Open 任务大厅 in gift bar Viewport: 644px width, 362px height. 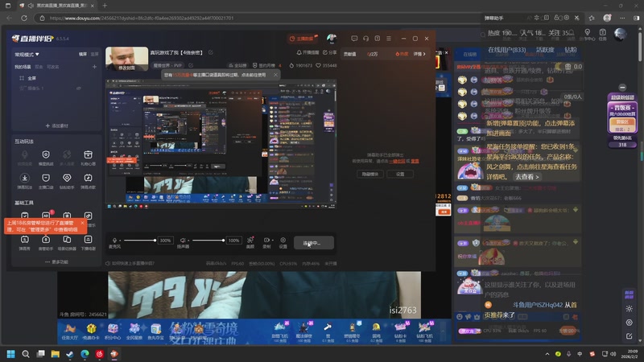pyautogui.click(x=69, y=331)
